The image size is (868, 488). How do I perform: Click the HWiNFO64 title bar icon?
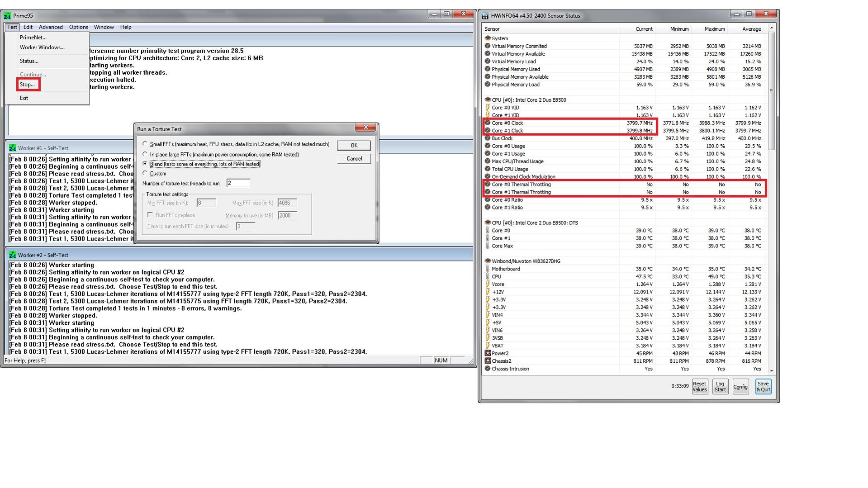(x=485, y=16)
